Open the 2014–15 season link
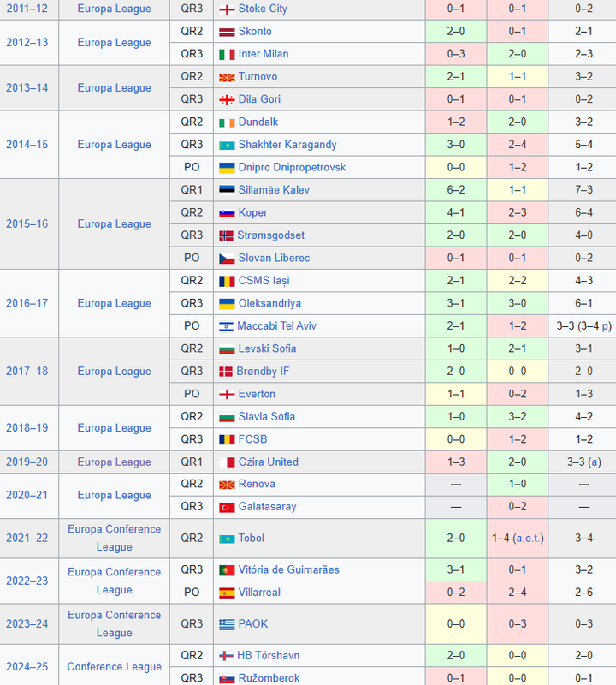This screenshot has width=616, height=685. [x=27, y=145]
